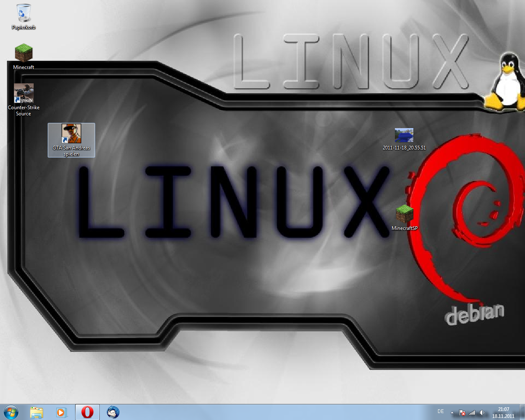Open the Papierkorb recycle bin icon

coord(23,14)
